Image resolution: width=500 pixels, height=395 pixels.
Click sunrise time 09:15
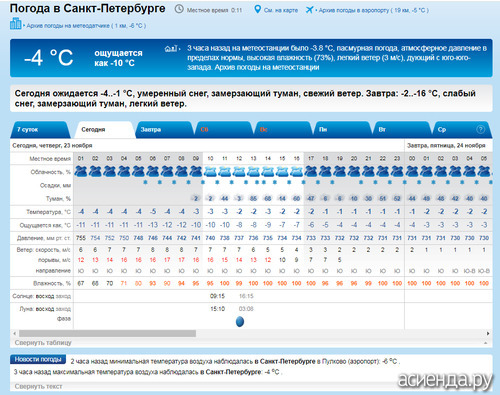coord(217,296)
